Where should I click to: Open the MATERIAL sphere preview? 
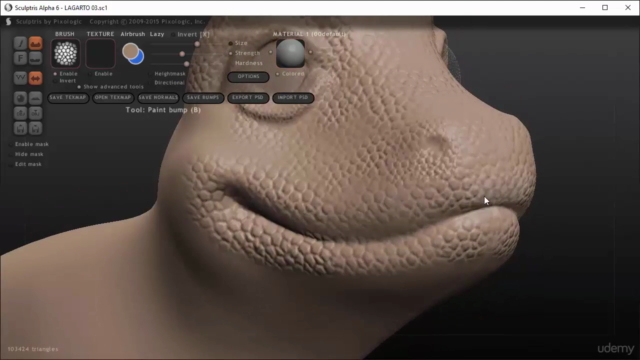[x=290, y=53]
